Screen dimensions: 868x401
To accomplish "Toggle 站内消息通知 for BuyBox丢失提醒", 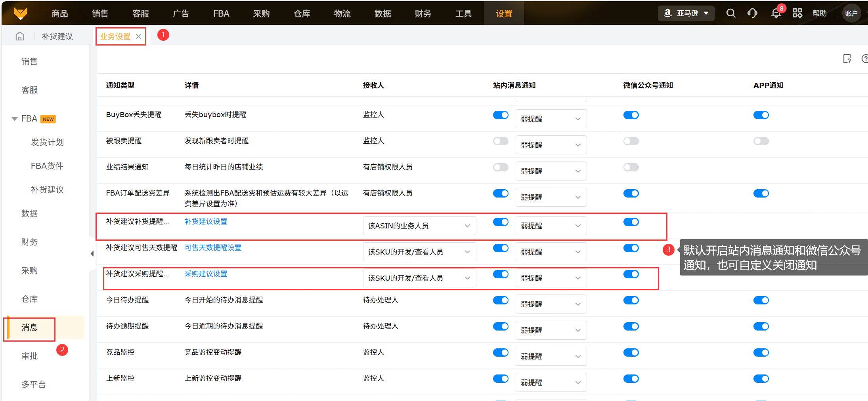I will [x=501, y=115].
